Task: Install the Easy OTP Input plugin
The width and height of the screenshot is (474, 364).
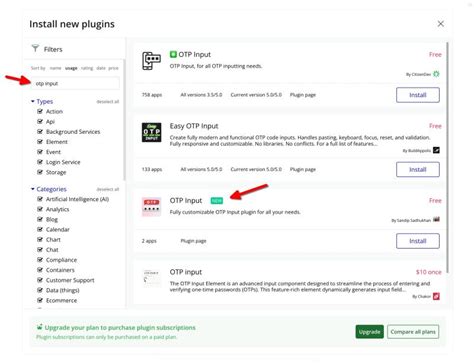Action: [418, 169]
